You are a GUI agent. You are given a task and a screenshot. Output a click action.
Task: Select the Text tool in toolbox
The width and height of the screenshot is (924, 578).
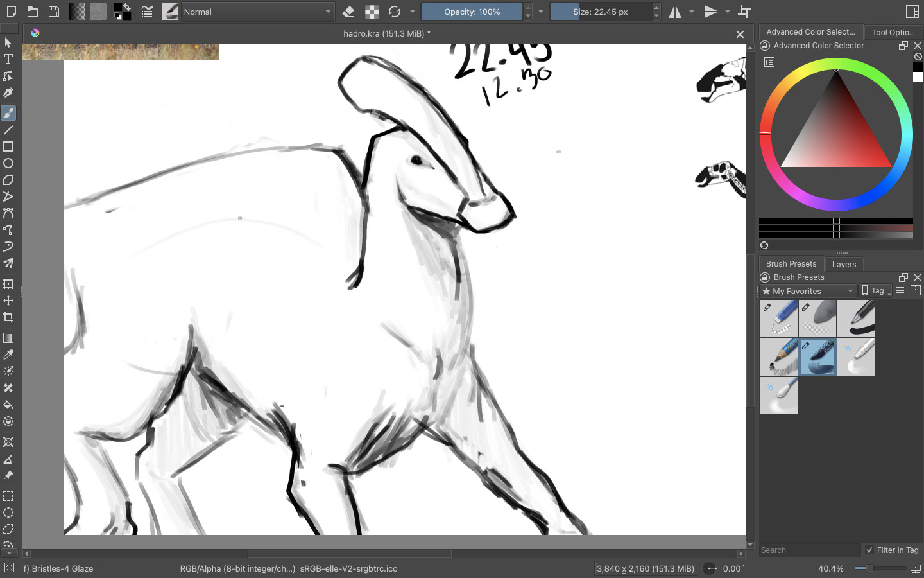(8, 59)
